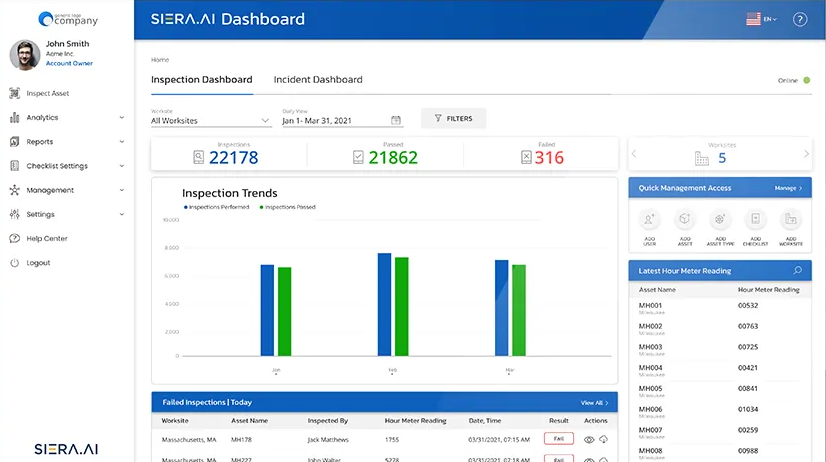This screenshot has width=826, height=462.
Task: Open the Add Worksite shortcut
Action: pyautogui.click(x=790, y=220)
